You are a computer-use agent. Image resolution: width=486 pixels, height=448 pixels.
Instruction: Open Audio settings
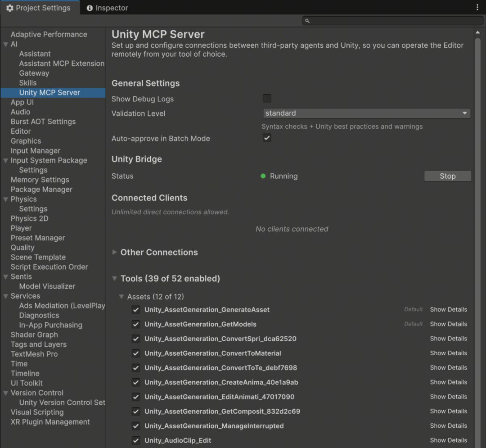(x=20, y=112)
